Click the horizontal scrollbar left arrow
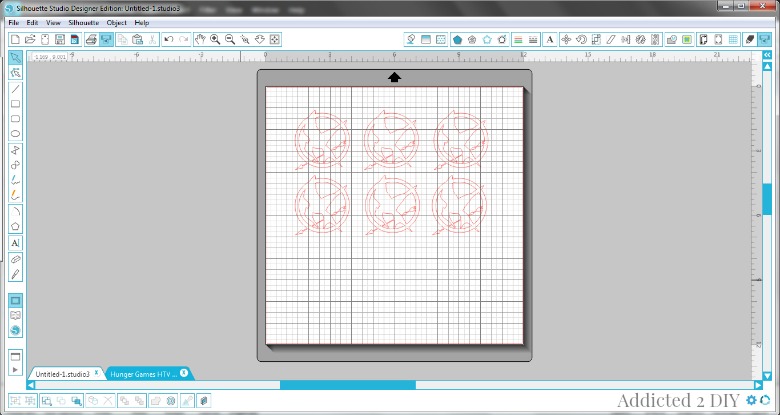This screenshot has width=780, height=415. pos(30,385)
